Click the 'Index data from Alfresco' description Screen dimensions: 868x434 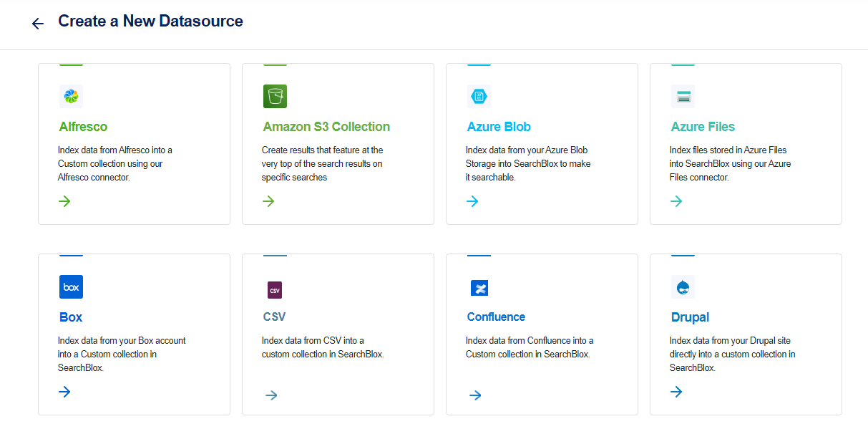pyautogui.click(x=115, y=164)
